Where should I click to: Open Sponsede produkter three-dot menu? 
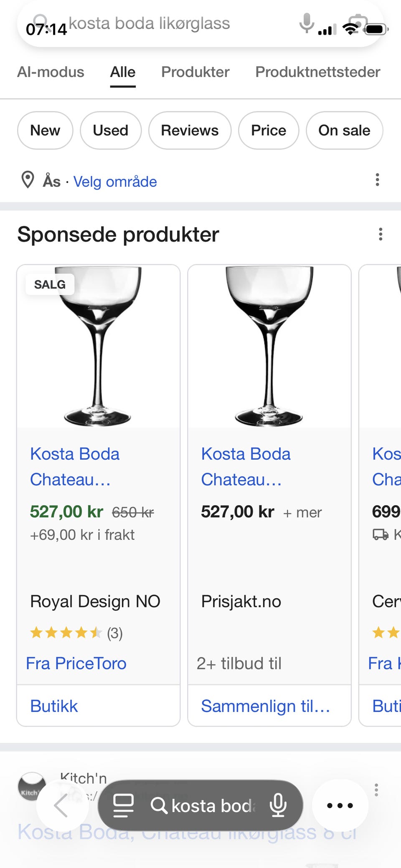pyautogui.click(x=380, y=234)
